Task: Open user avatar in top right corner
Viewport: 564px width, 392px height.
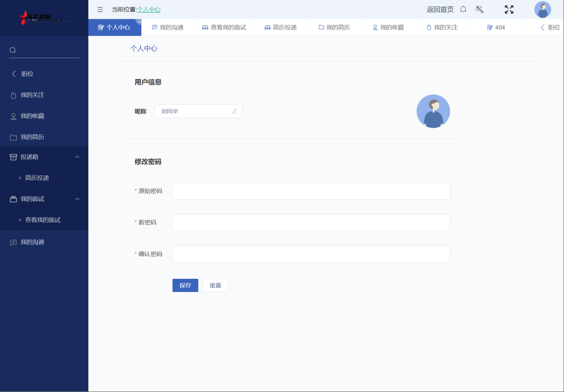Action: coord(542,10)
